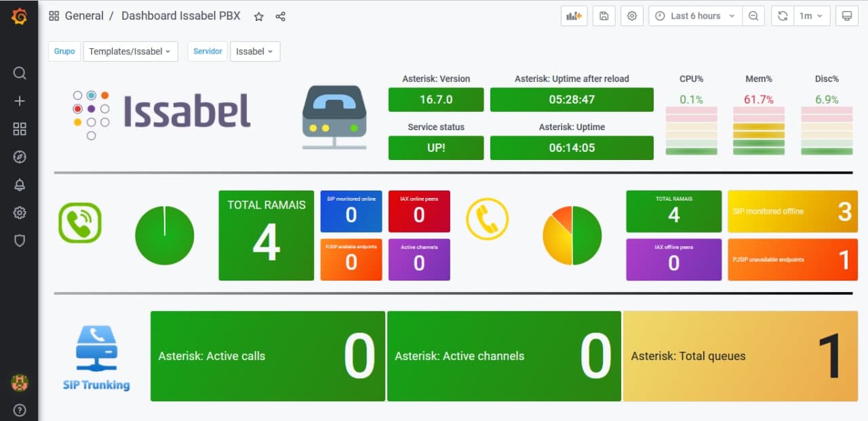Image resolution: width=868 pixels, height=421 pixels.
Task: Click the dashboard grid icon beside General
Action: click(54, 16)
